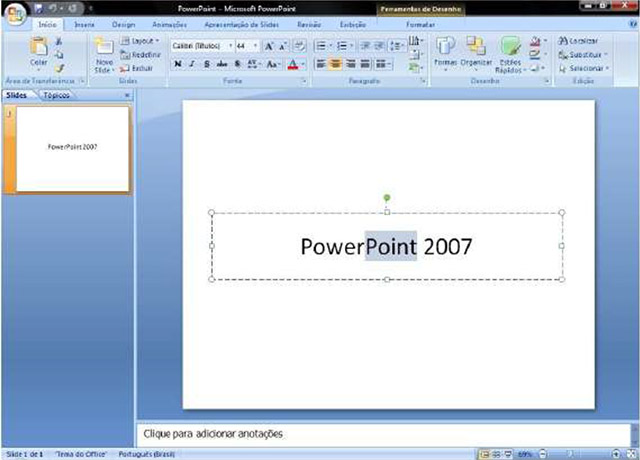Open Aa change case dropdown

pos(273,64)
